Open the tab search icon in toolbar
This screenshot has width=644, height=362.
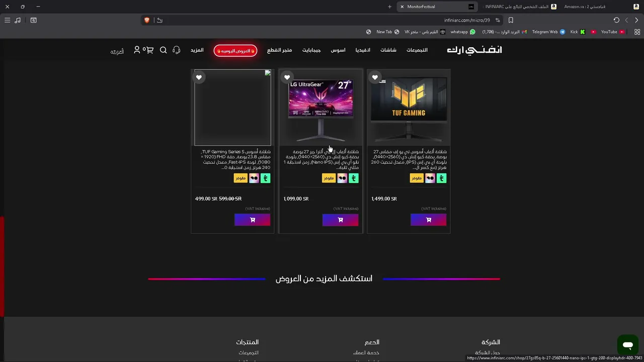[33, 20]
